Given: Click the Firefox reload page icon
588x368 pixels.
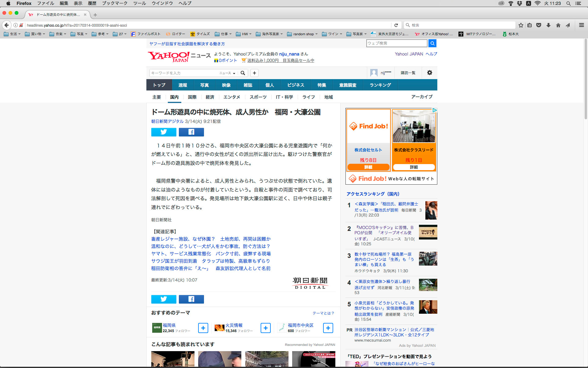Looking at the screenshot, I should (396, 25).
